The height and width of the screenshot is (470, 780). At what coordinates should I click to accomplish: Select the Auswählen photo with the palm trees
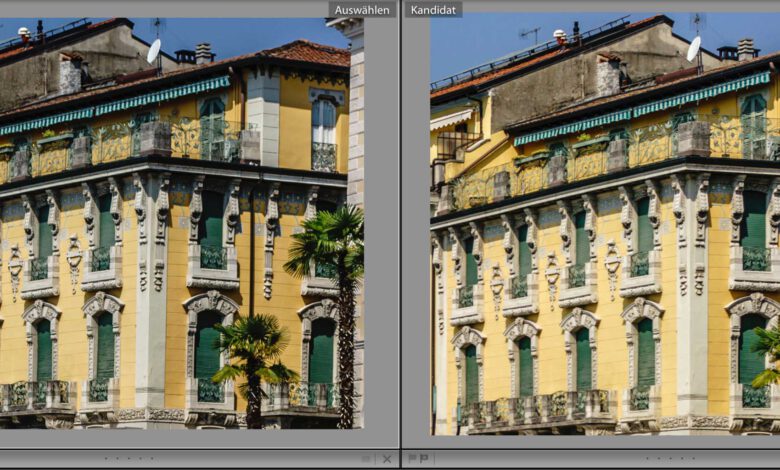coord(182,223)
